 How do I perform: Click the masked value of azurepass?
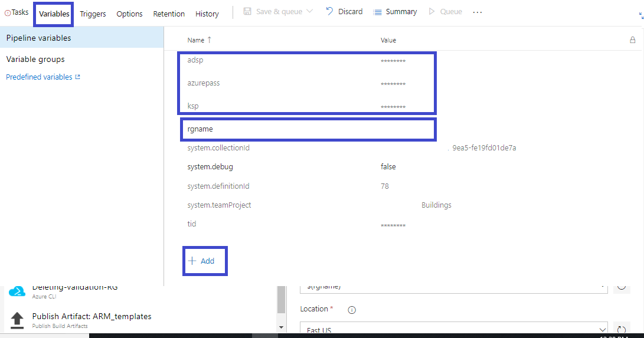click(393, 84)
